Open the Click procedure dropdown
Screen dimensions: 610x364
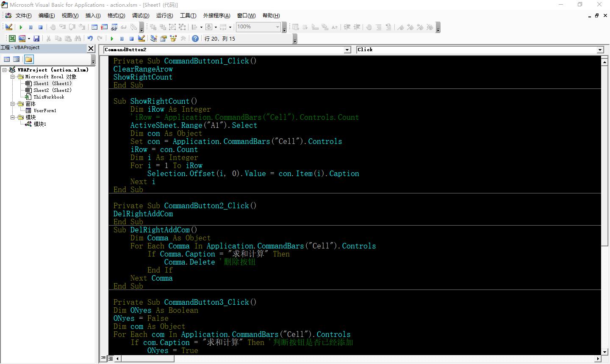600,50
